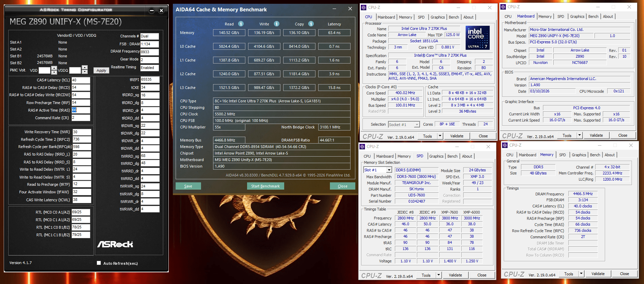Click Validate in the CPU-Z Memory Slot Selection window

click(x=455, y=275)
